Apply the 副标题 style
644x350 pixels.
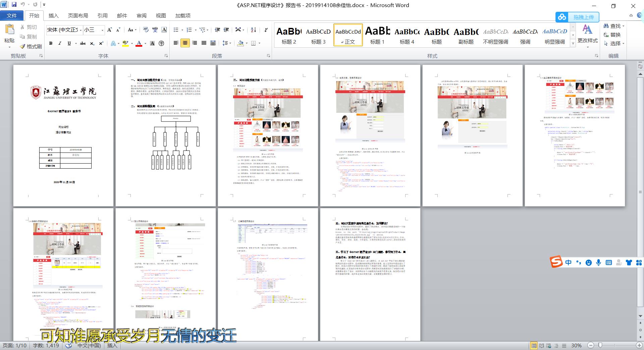(x=466, y=35)
